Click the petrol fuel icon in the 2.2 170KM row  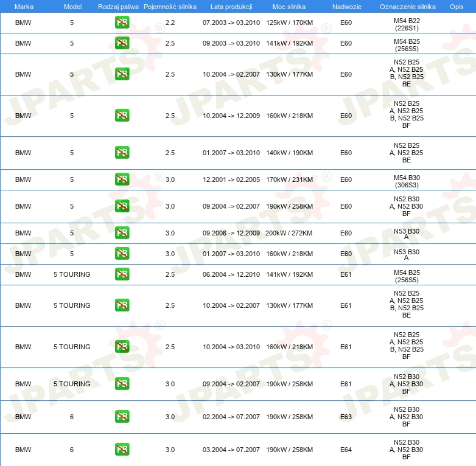pos(122,23)
